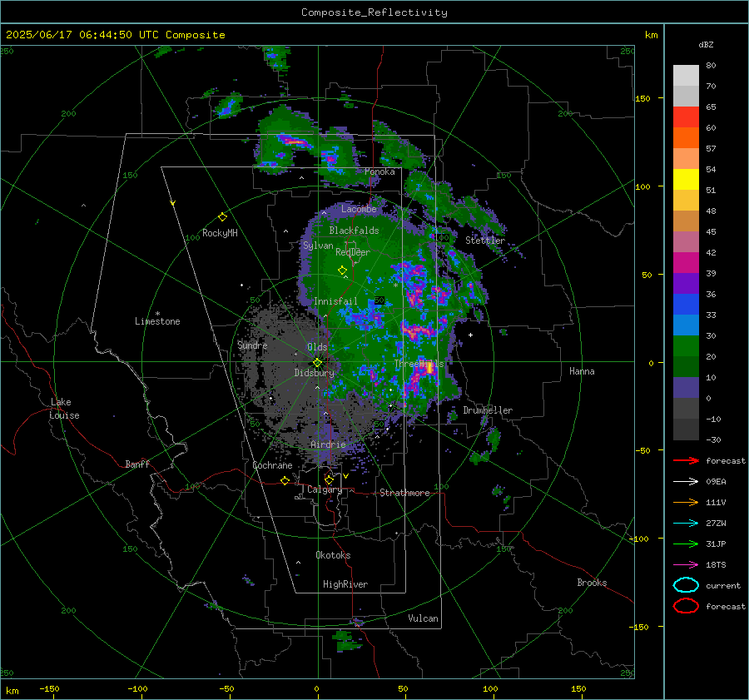Viewport: 749px width, 700px height.
Task: Click the Composite_Reflectivity title
Action: (x=374, y=12)
